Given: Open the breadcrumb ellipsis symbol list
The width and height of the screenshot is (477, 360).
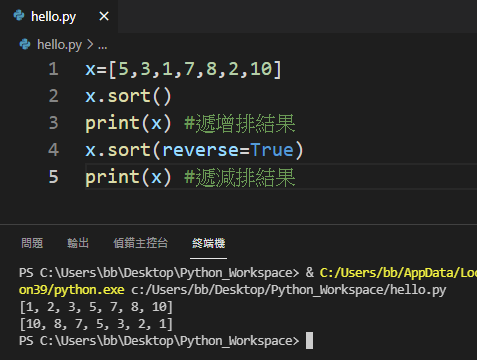Looking at the screenshot, I should [x=102, y=46].
